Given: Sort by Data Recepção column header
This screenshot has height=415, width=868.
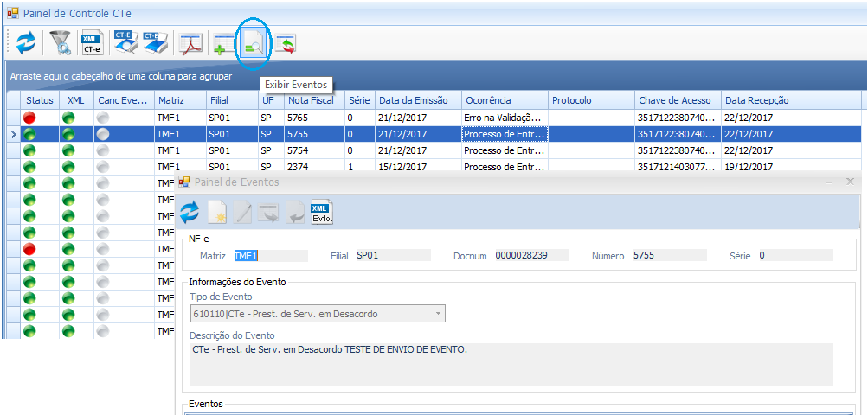Looking at the screenshot, I should [x=791, y=100].
